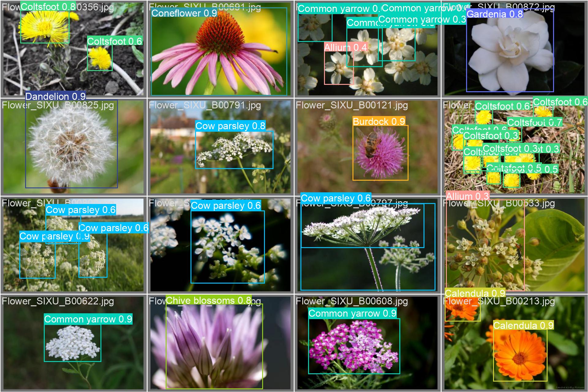Click the Flower_SIXU_B00608.jpg filename
588x392 pixels.
tap(352, 301)
